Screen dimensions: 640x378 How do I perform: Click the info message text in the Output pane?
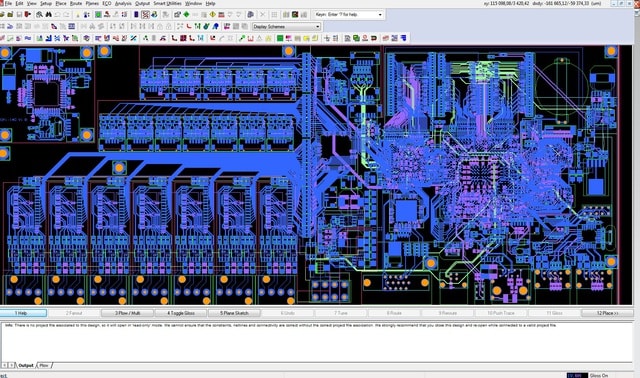[x=281, y=326]
